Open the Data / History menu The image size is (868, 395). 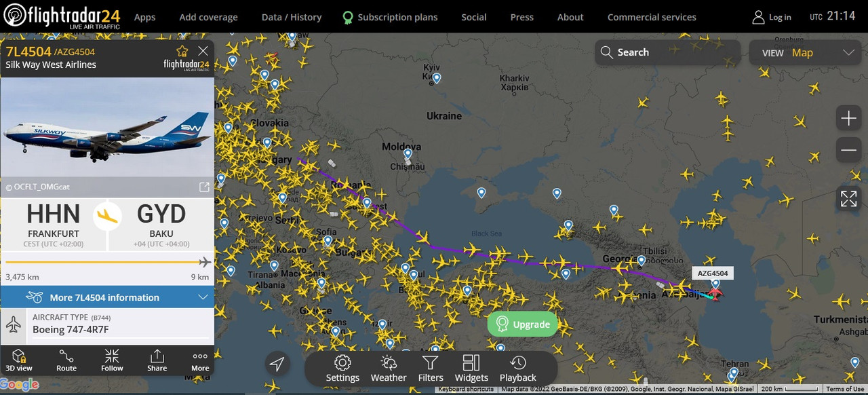(292, 17)
